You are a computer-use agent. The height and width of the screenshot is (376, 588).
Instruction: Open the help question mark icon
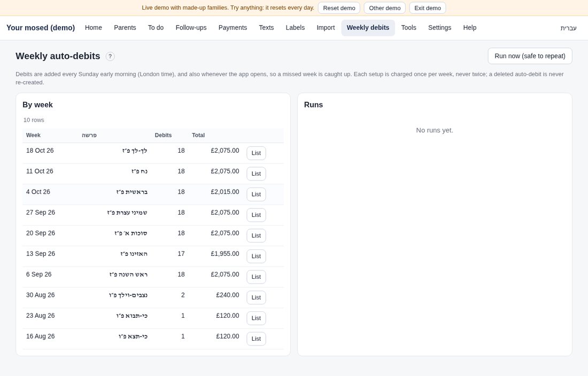(x=110, y=57)
